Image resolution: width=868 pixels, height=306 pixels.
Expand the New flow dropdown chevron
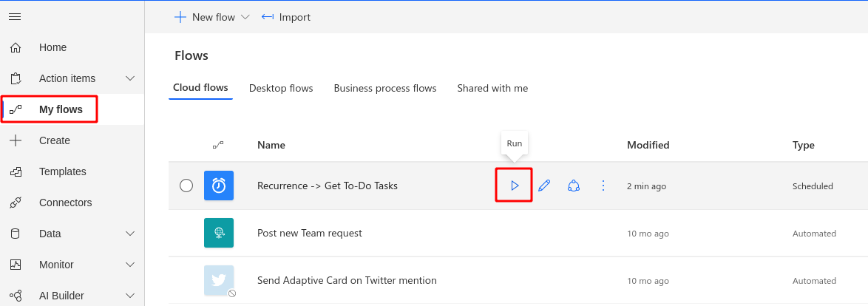(x=245, y=17)
